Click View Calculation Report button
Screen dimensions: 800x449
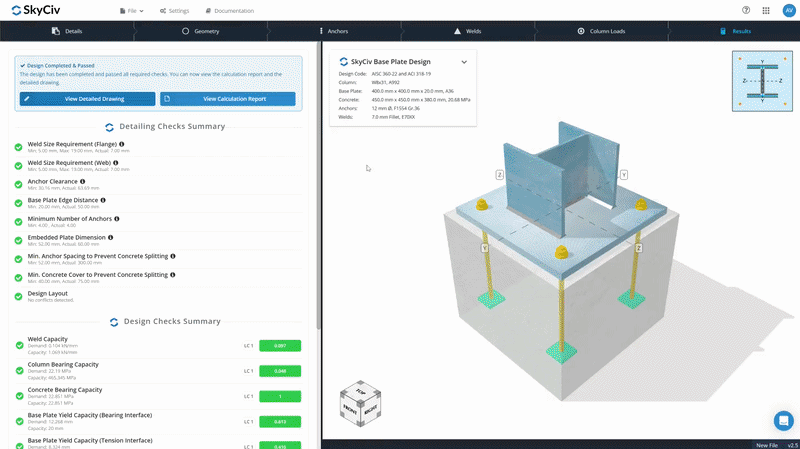pos(228,99)
